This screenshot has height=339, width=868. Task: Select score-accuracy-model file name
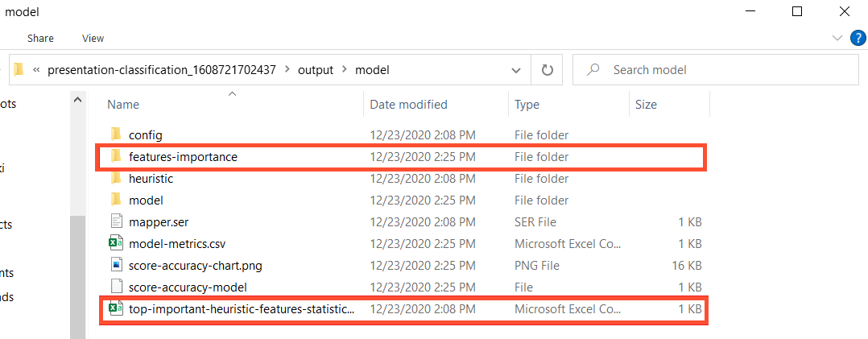tap(188, 287)
